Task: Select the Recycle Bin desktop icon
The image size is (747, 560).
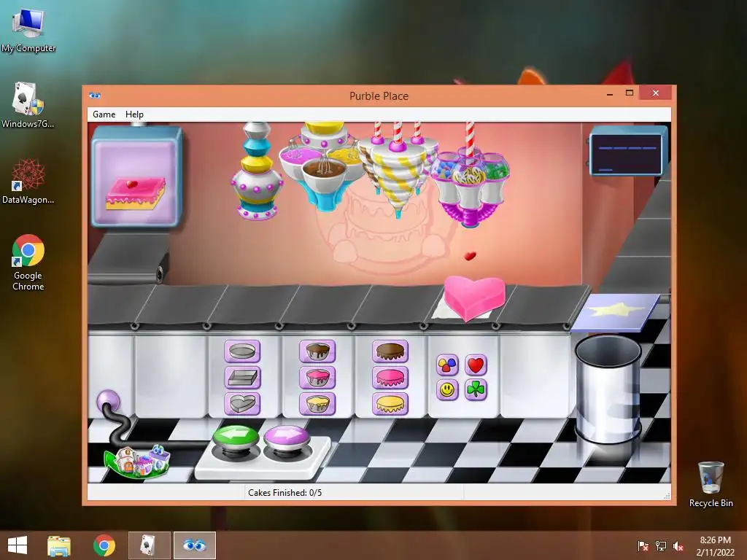Action: point(711,484)
